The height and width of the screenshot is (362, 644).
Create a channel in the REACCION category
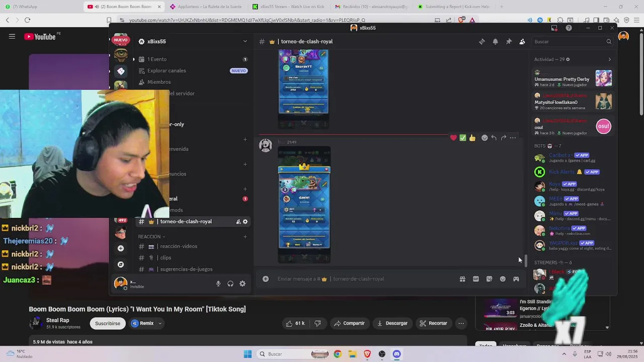pos(245,237)
